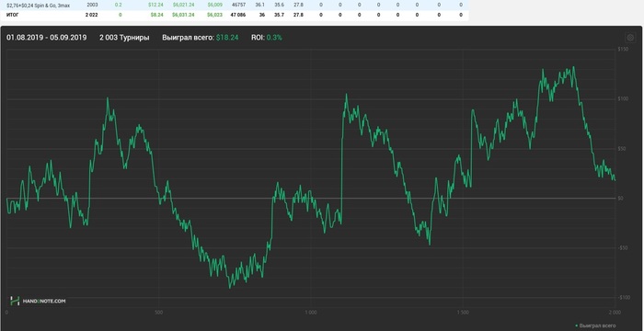The image size is (644, 331).
Task: Click the 'Выиграл всего: $18.24' header value
Action: (200, 38)
